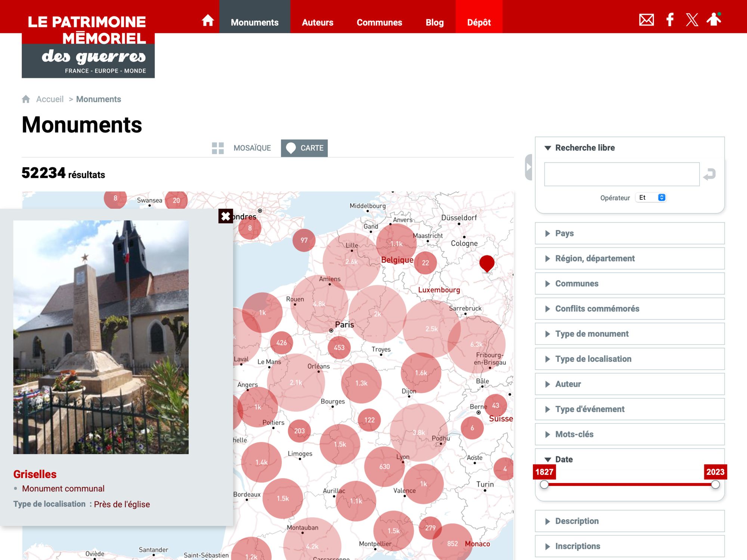Viewport: 747px width, 560px height.
Task: Collapse the filter sidebar handle
Action: point(529,167)
